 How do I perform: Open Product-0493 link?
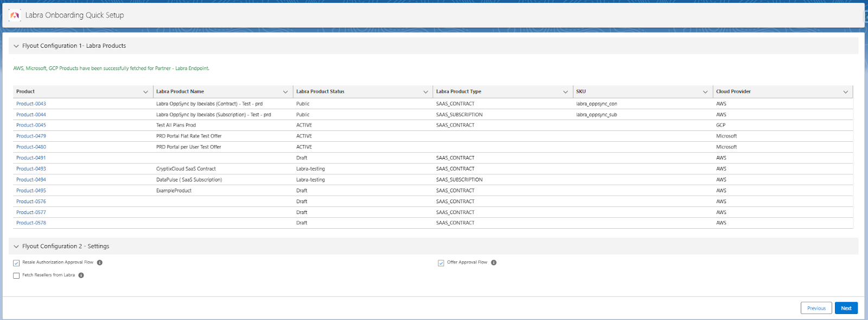(x=31, y=169)
